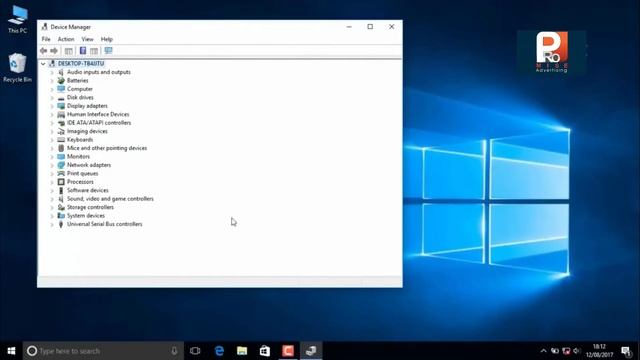Maximize the Device Manager window
The width and height of the screenshot is (640, 360).
[x=370, y=27]
